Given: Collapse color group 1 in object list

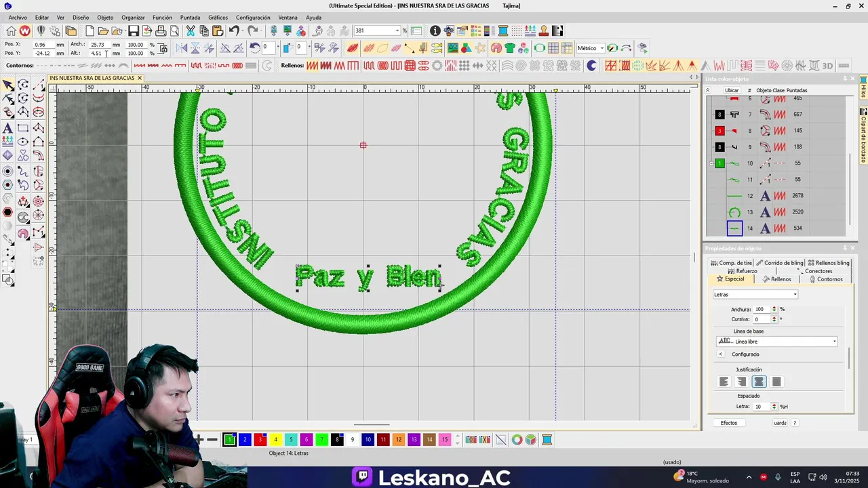Looking at the screenshot, I should pos(711,163).
